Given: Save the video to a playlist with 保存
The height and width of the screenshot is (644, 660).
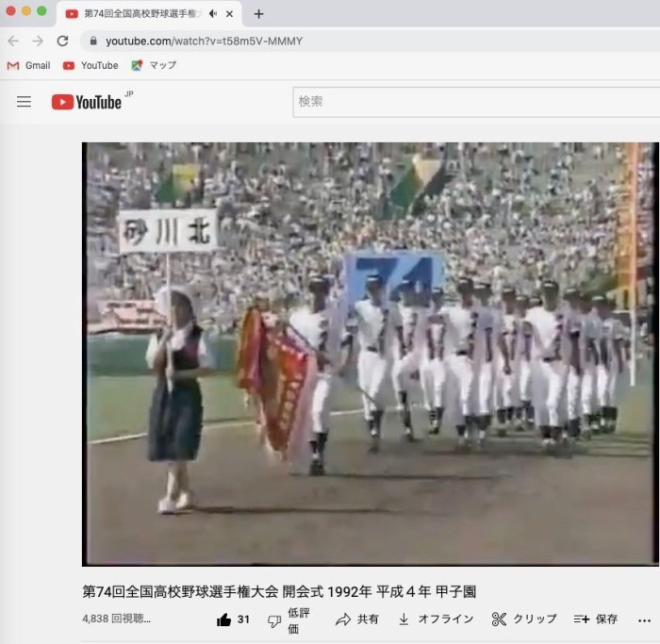Looking at the screenshot, I should pyautogui.click(x=595, y=619).
